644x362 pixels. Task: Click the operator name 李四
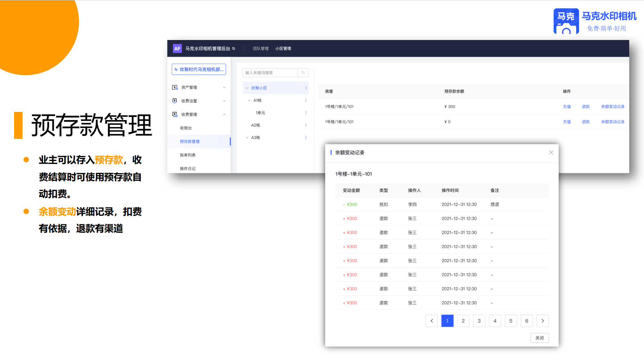pyautogui.click(x=412, y=205)
